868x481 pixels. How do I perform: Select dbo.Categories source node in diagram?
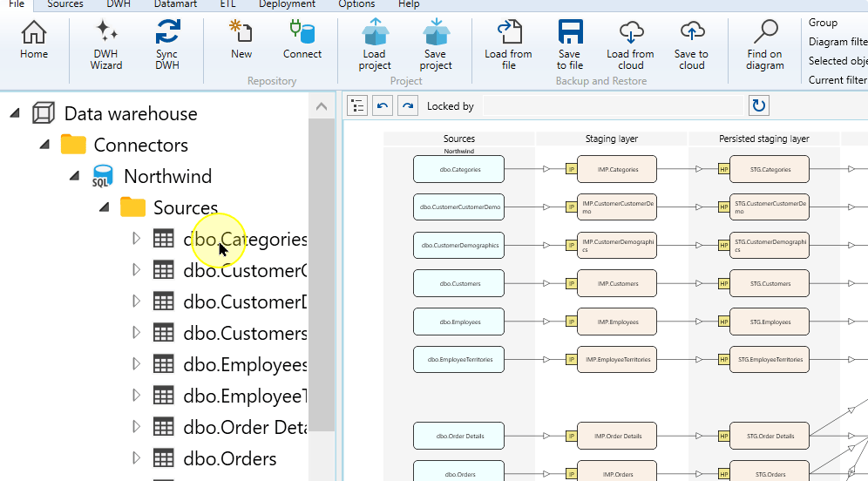[459, 169]
